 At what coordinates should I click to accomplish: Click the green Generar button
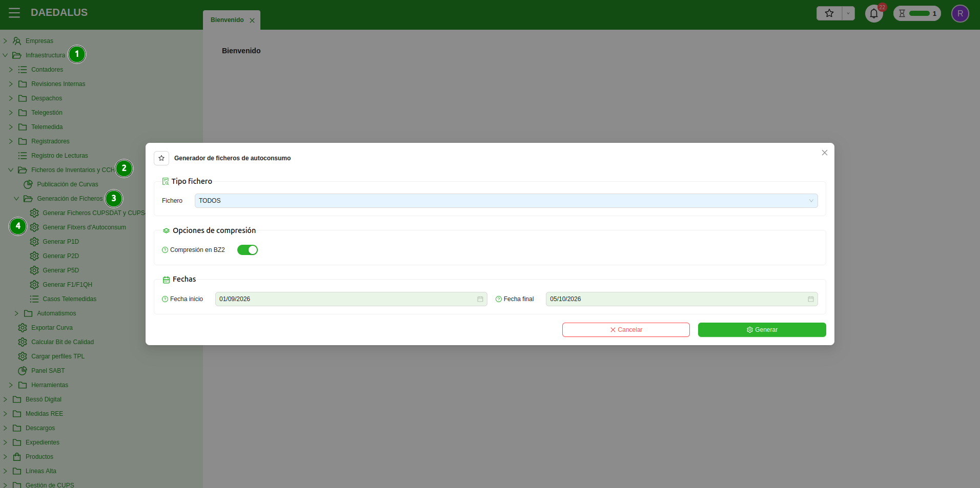(762, 330)
